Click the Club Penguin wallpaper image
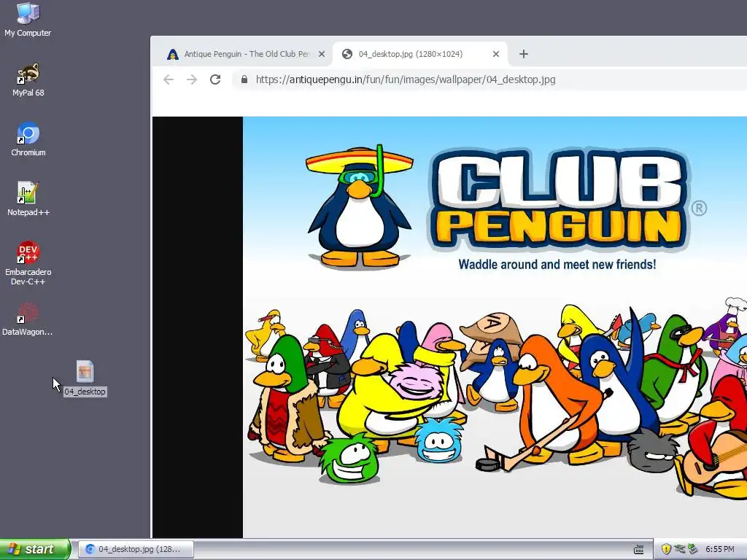The image size is (747, 560). (x=495, y=327)
